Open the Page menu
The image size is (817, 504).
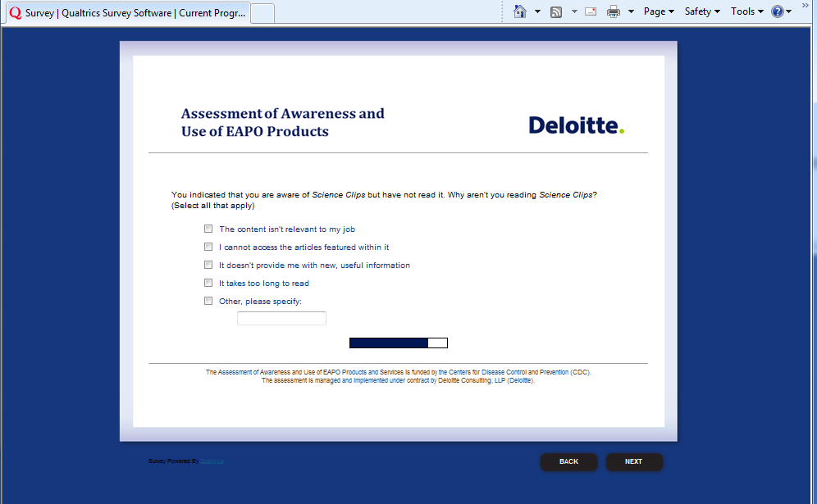[x=659, y=11]
